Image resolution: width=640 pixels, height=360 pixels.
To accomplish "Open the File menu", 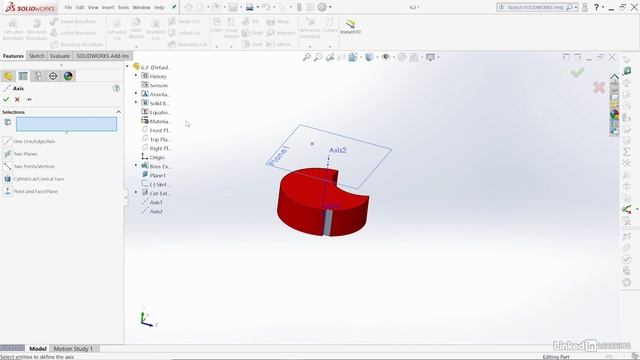I will (x=68, y=7).
